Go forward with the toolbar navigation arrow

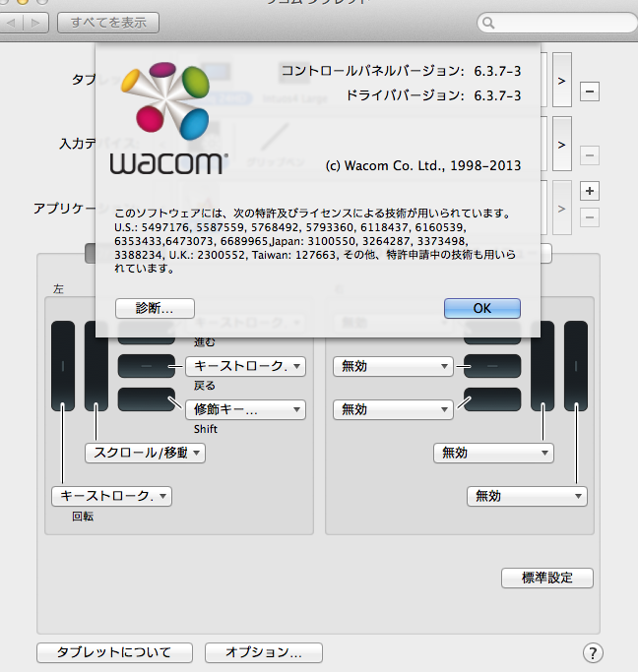click(x=36, y=23)
